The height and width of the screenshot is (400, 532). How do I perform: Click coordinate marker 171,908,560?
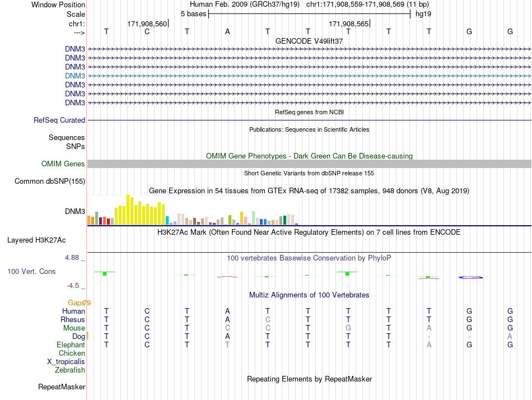tap(147, 24)
